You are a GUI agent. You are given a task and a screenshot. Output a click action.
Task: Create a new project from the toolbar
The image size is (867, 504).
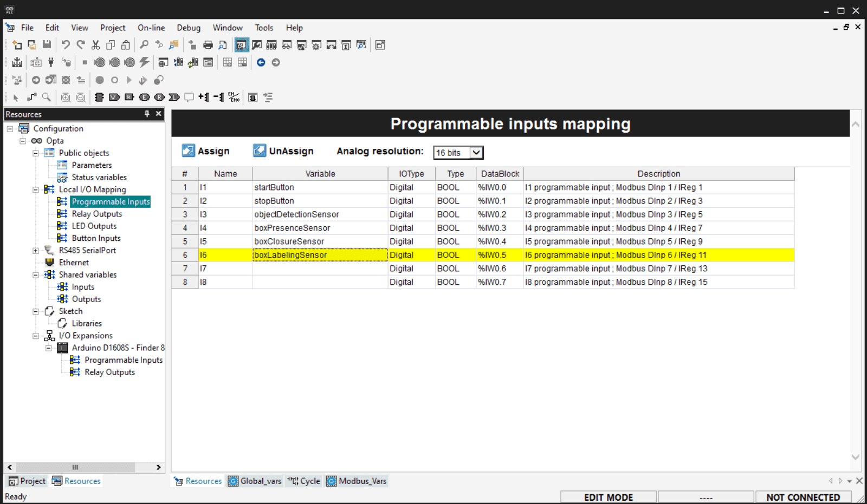pos(17,45)
